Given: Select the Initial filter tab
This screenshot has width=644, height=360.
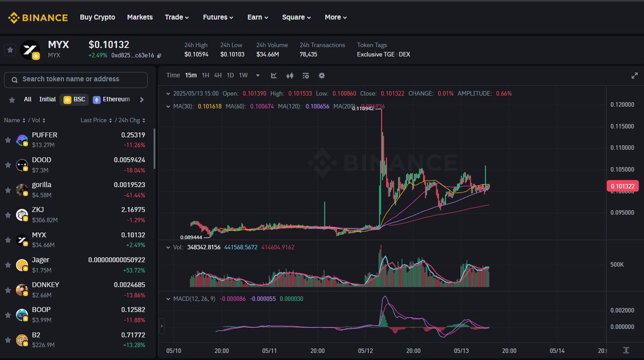Looking at the screenshot, I should click(x=47, y=99).
